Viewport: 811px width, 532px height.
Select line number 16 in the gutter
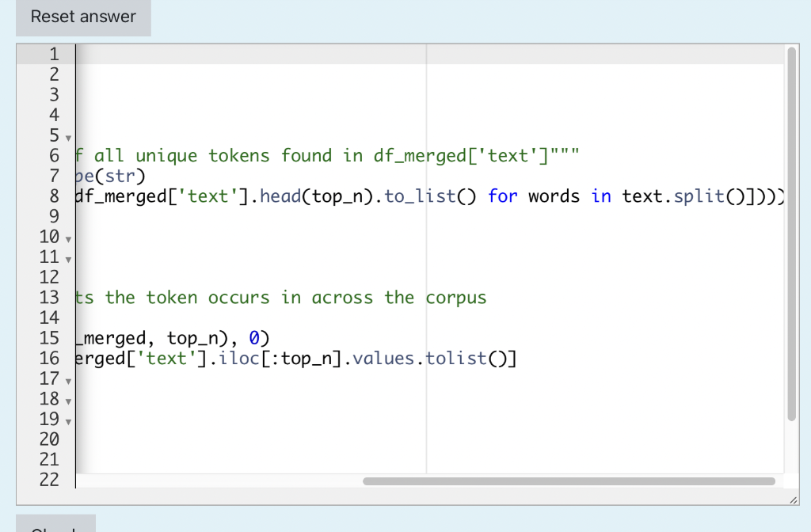(49, 359)
